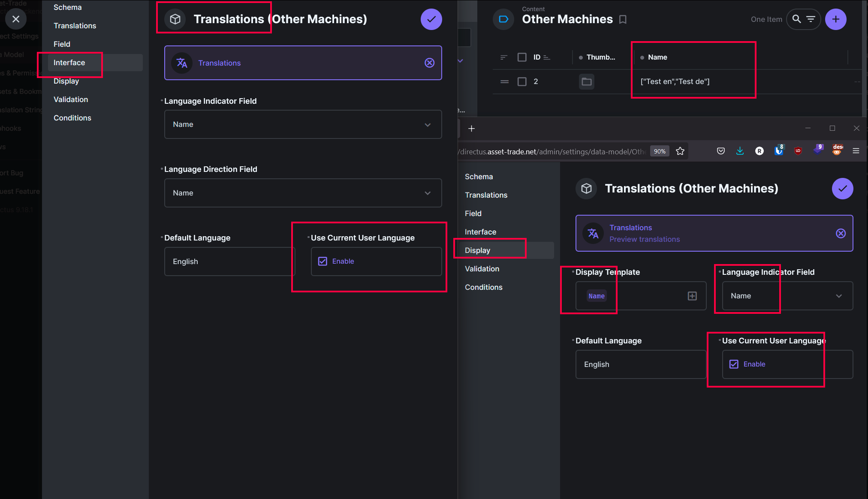
Task: Open the Language Indicator Field dropdown in Display settings
Action: point(839,296)
